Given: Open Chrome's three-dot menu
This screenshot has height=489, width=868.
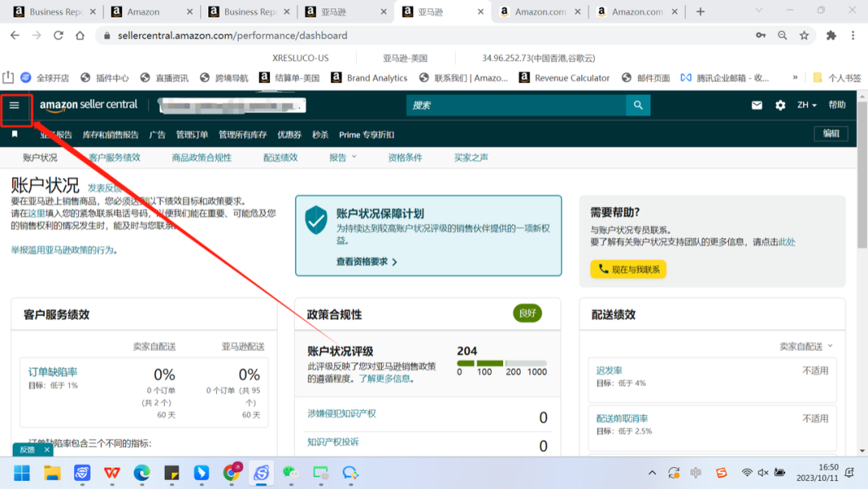Looking at the screenshot, I should pos(853,35).
